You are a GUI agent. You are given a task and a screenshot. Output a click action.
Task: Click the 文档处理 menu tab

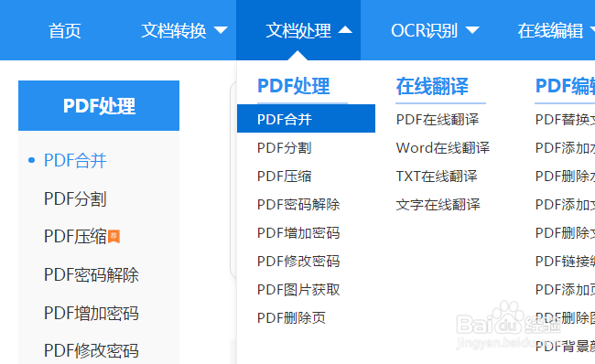(x=298, y=31)
